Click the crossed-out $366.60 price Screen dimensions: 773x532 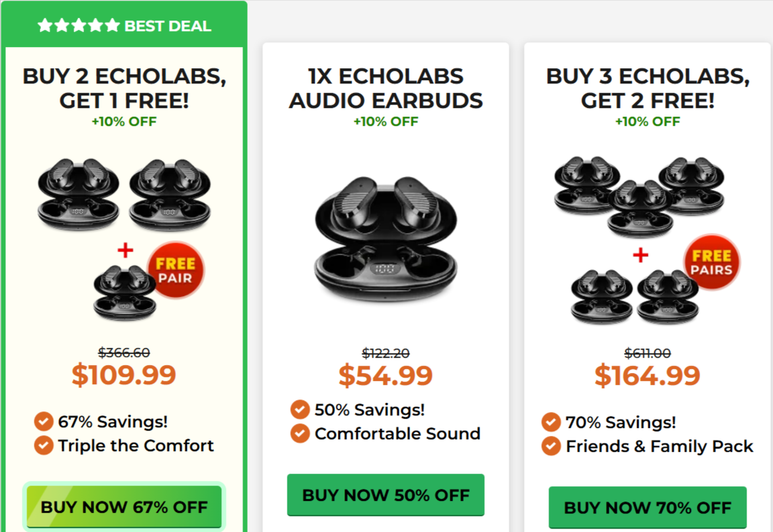tap(123, 353)
